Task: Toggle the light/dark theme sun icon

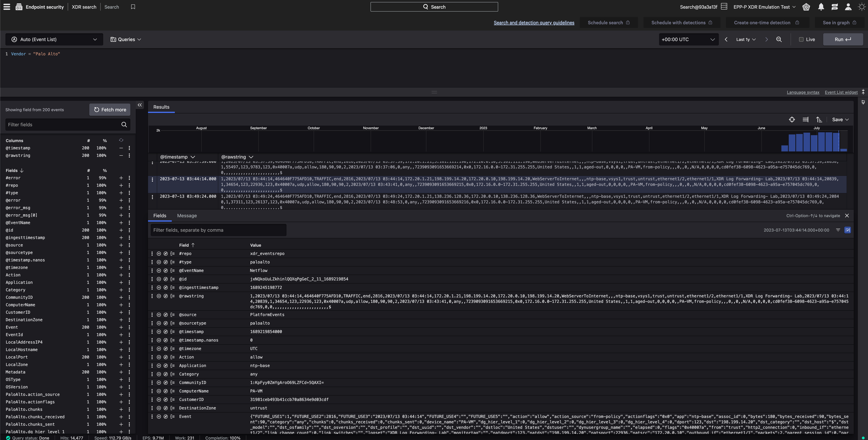Action: 862,7
